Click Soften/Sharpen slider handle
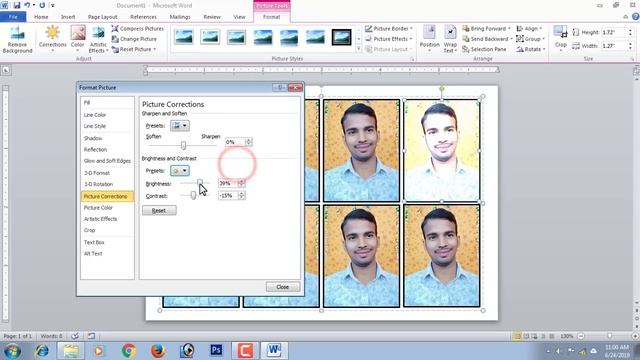The image size is (640, 360). tap(183, 145)
